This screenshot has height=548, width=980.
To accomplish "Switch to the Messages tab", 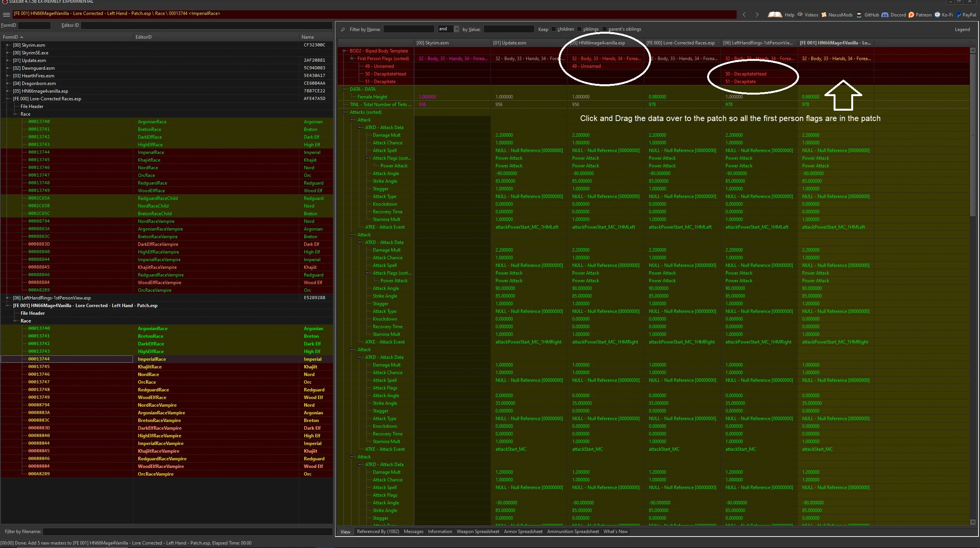I will click(x=414, y=532).
